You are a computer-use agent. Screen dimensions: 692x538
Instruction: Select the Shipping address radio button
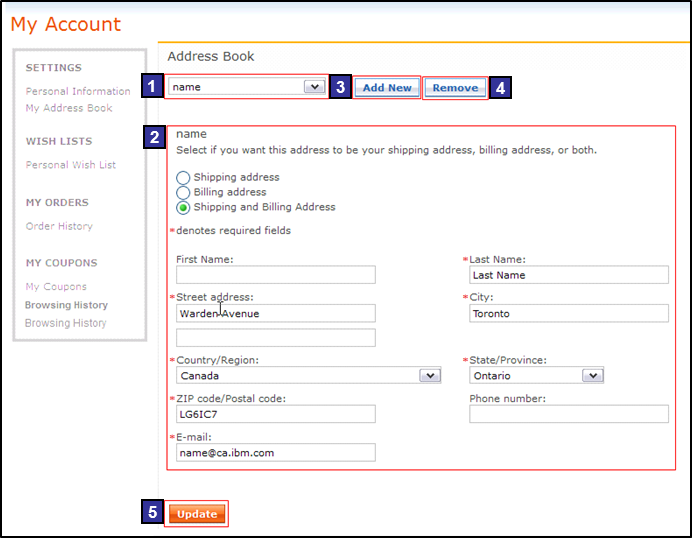[x=183, y=178]
